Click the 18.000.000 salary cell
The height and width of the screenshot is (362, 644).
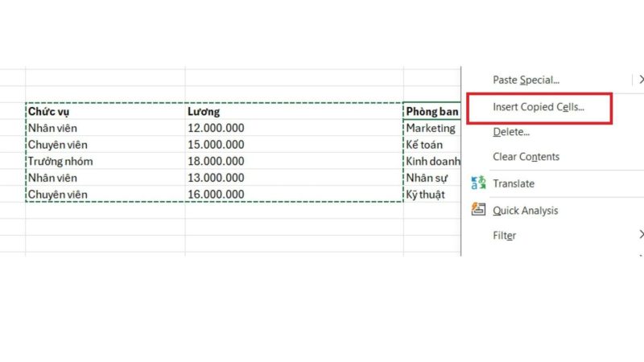click(x=294, y=162)
